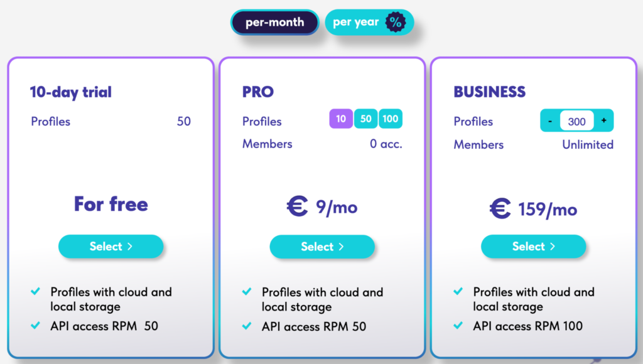Image resolution: width=643 pixels, height=364 pixels.
Task: Click the percent discount badge icon
Action: coord(395,23)
